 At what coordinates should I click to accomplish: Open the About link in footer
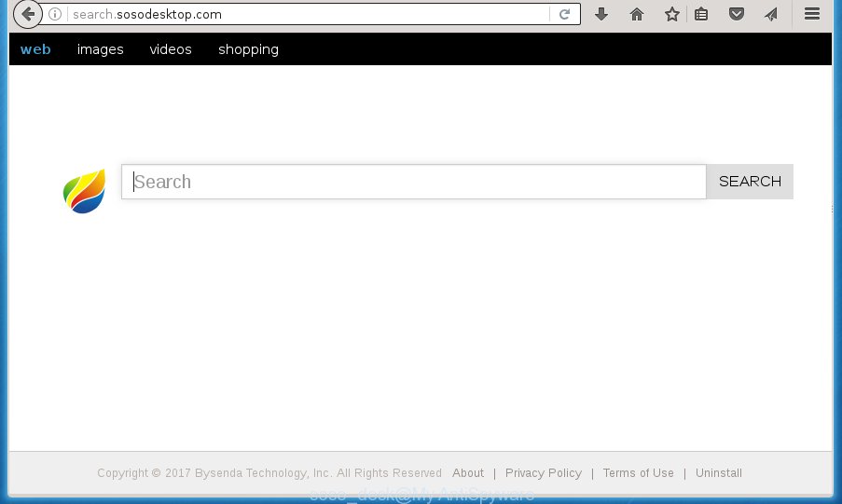(x=468, y=473)
